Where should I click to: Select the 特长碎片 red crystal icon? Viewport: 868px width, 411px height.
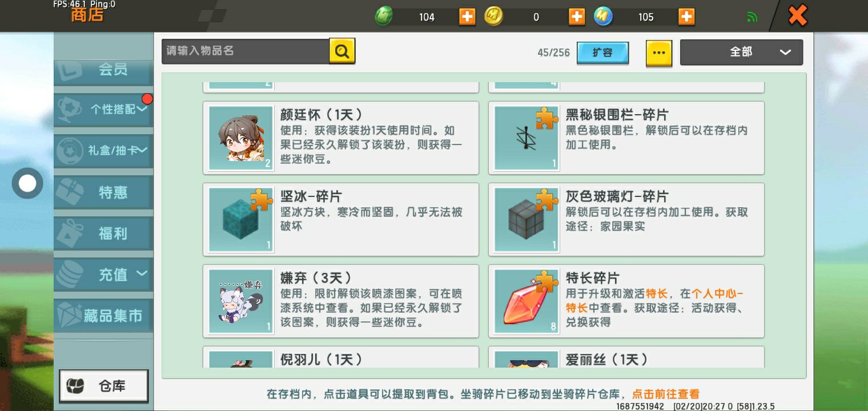(x=526, y=301)
